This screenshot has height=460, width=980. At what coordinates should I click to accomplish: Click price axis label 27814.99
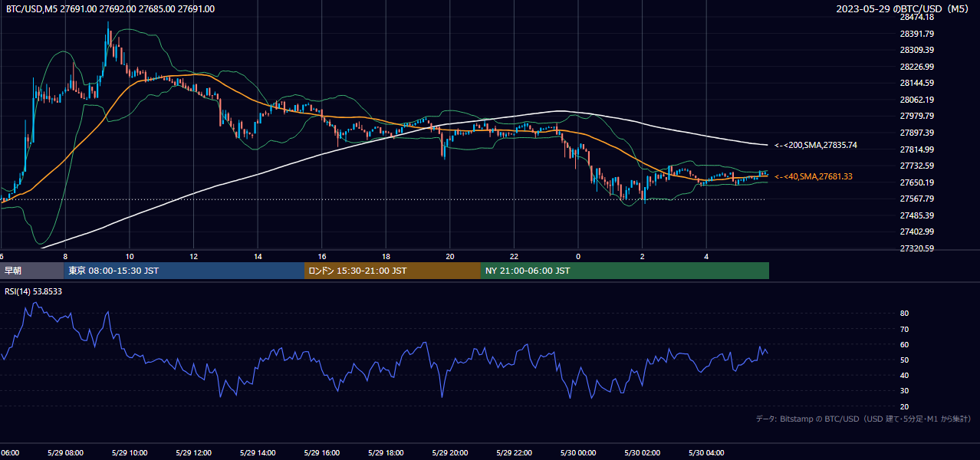(x=916, y=149)
